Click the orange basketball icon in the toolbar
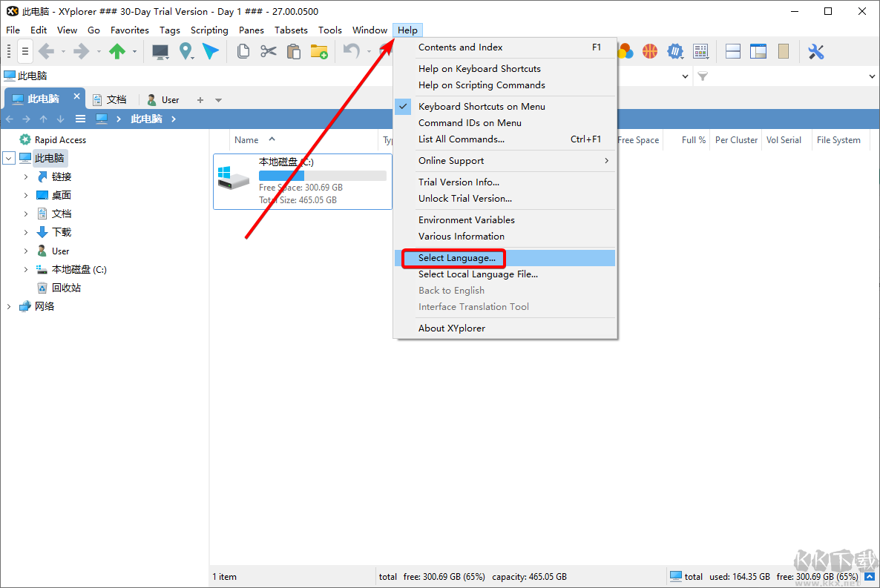 650,52
